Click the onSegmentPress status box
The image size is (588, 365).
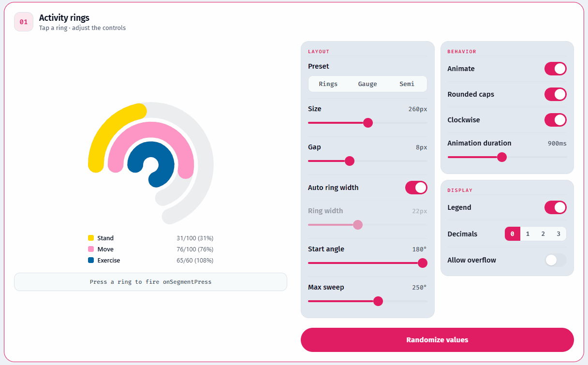coord(150,282)
